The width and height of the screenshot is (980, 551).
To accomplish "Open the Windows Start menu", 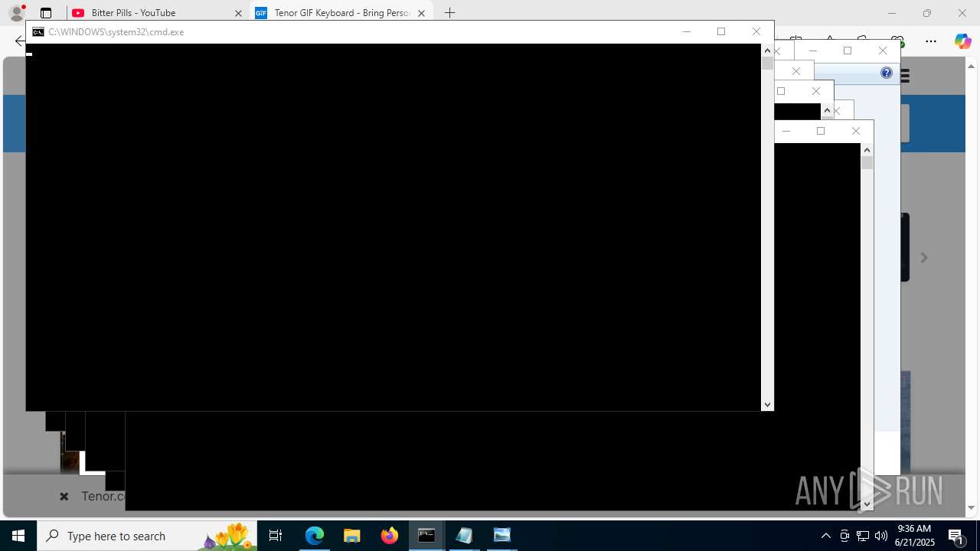I will click(18, 536).
